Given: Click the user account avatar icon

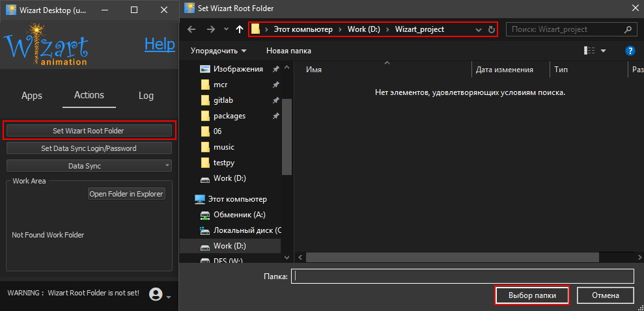Looking at the screenshot, I should coord(156,294).
